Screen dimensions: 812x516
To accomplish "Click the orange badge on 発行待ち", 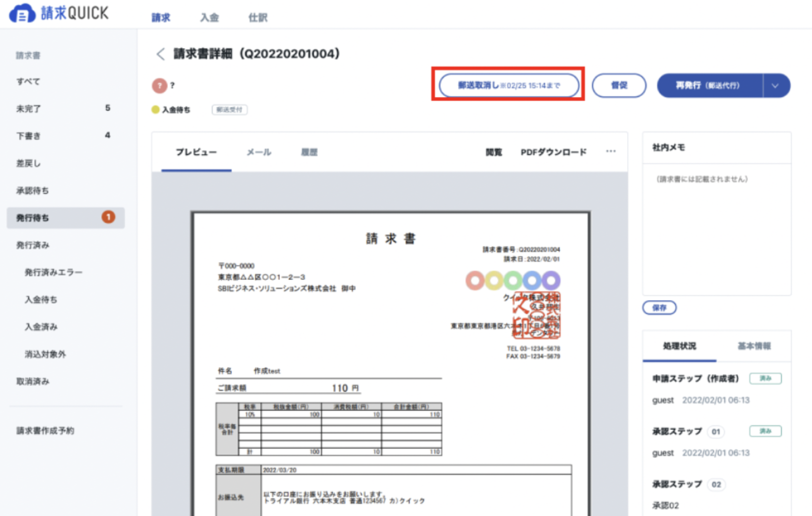I will pyautogui.click(x=108, y=217).
